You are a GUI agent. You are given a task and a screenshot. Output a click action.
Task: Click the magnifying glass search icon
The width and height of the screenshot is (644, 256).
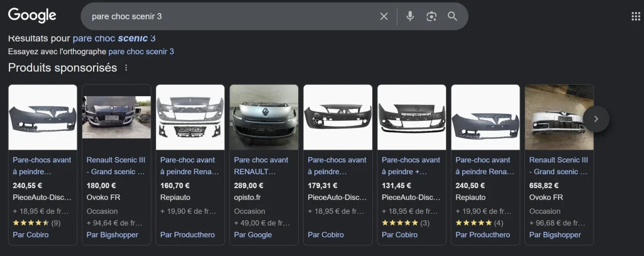coord(452,16)
